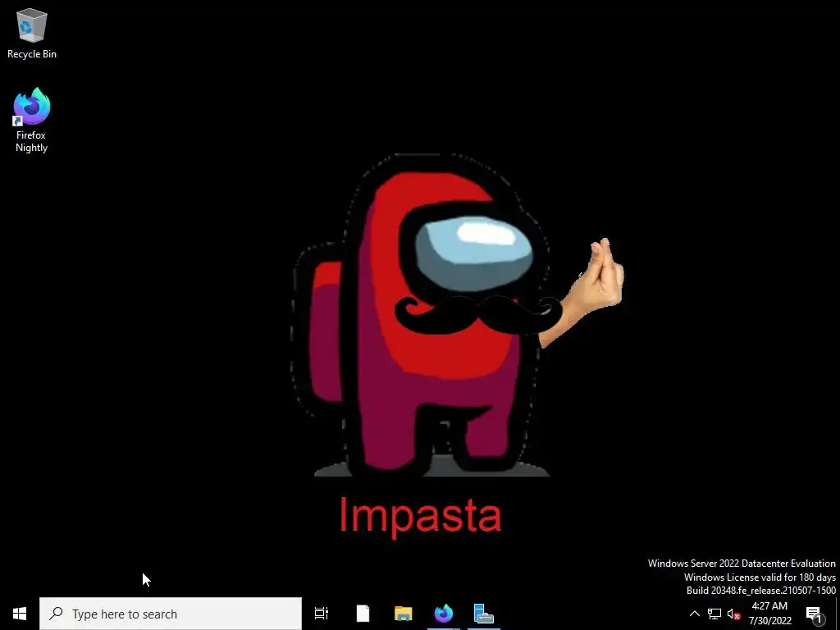This screenshot has width=840, height=630.
Task: Open the clock showing 4:27 AM
Action: [x=769, y=614]
